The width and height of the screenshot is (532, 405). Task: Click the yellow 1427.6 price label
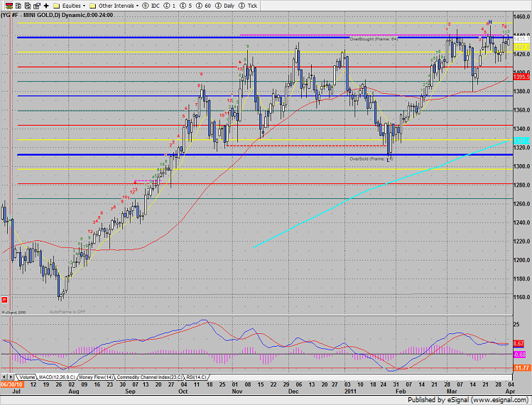522,47
